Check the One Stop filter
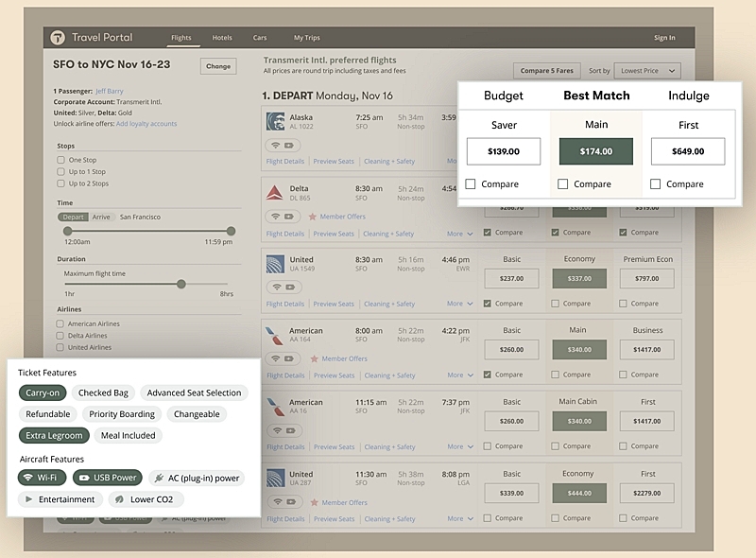This screenshot has width=756, height=558. tap(60, 160)
